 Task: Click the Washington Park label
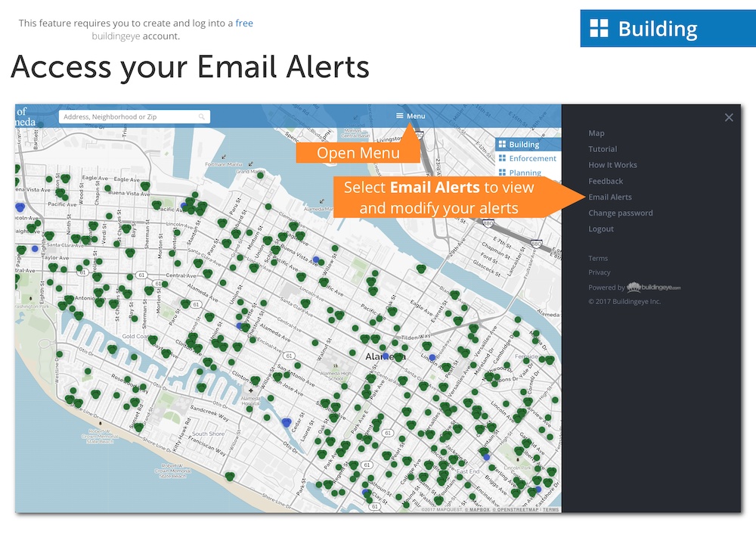[31, 306]
